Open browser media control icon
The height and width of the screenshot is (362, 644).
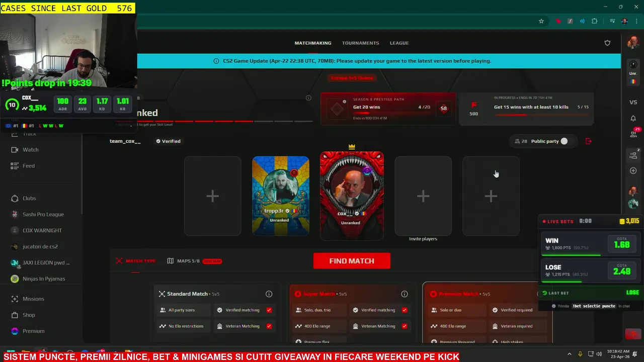point(612,21)
